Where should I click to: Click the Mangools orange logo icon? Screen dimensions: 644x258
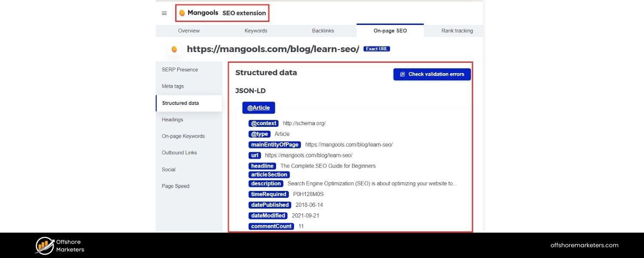182,13
